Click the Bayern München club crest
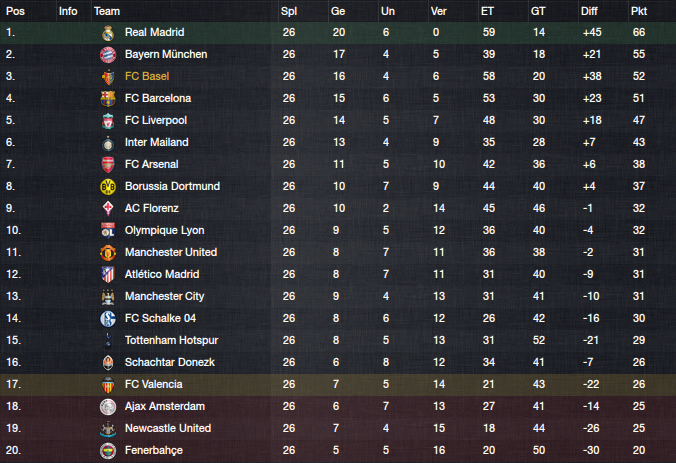Image resolution: width=676 pixels, height=463 pixels. tap(108, 55)
